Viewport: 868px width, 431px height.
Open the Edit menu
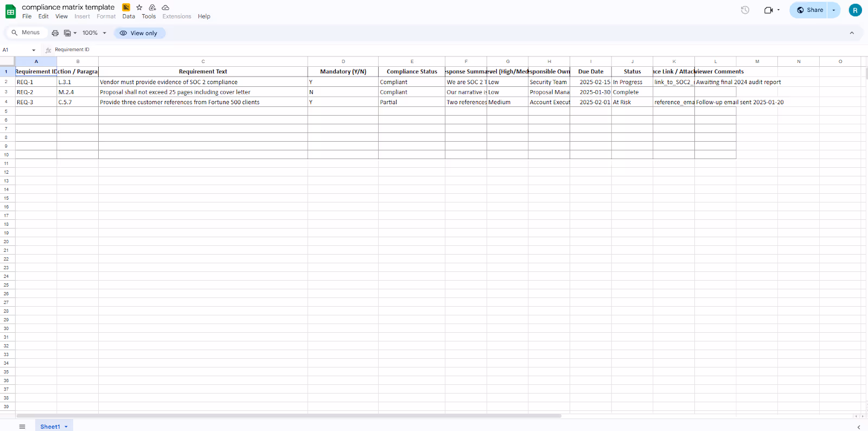pos(43,16)
